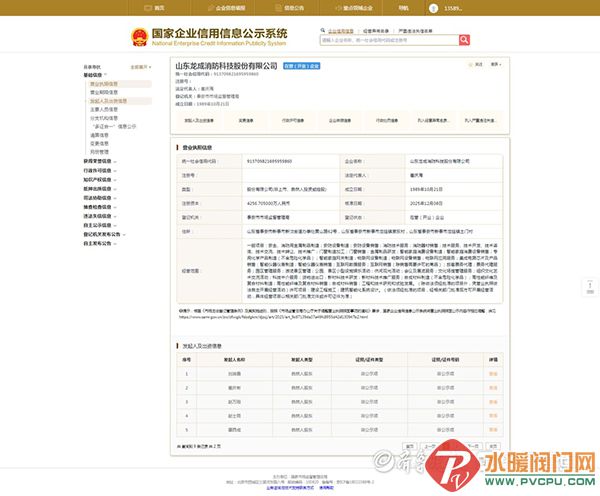Viewport: 600px width, 496px height.
Task: Open the 使用帮助 footer link
Action: click(326, 488)
